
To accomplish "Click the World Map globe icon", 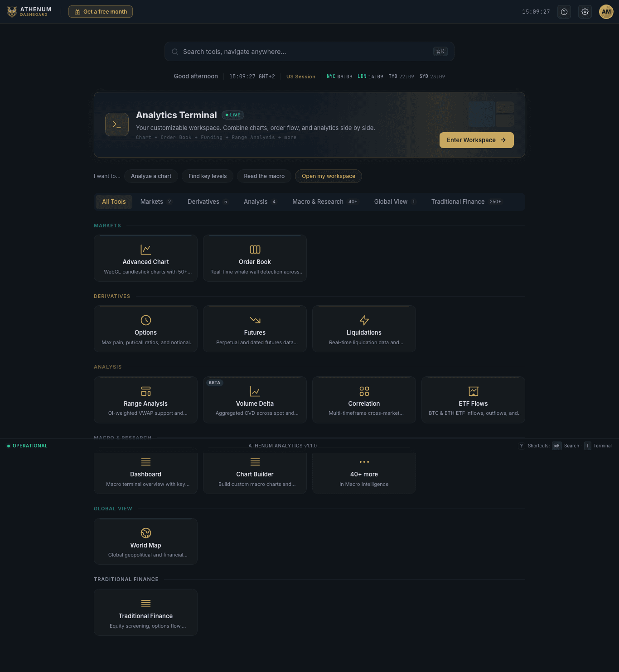I will coord(146,533).
